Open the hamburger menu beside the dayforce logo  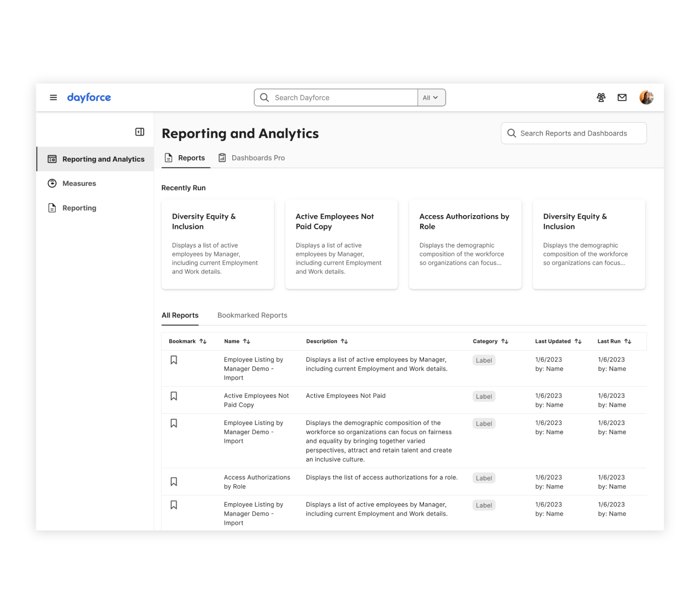(x=53, y=97)
